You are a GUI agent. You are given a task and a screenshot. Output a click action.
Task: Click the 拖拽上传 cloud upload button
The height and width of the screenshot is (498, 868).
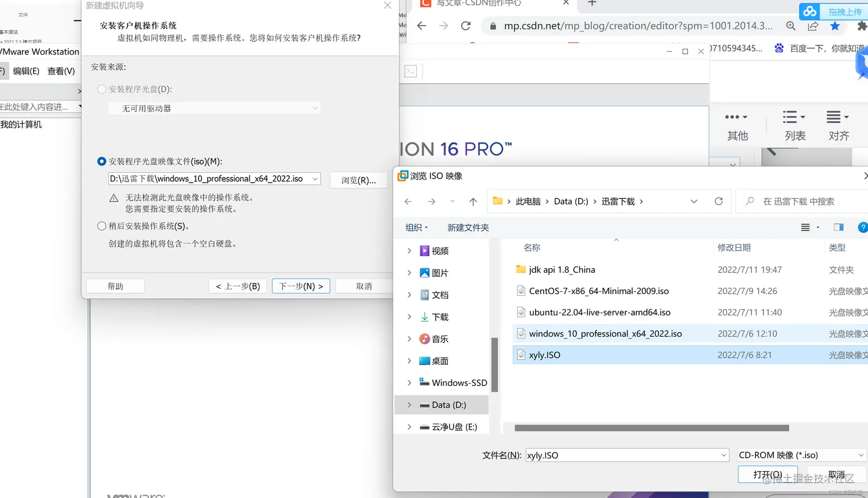click(x=834, y=11)
